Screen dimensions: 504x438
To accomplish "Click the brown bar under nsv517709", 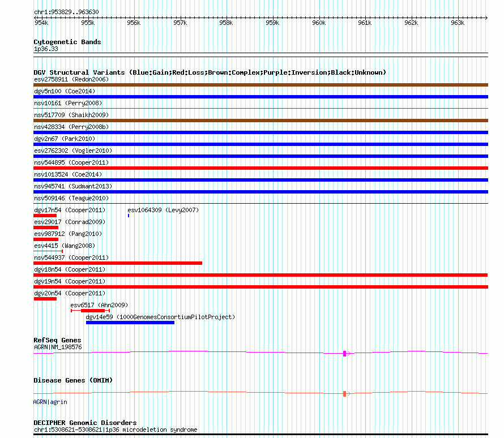I will click(260, 121).
